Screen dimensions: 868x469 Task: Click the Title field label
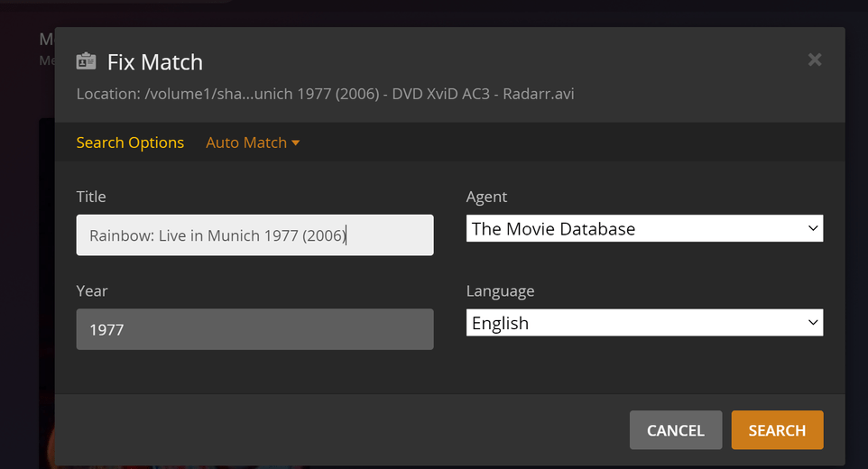point(91,197)
